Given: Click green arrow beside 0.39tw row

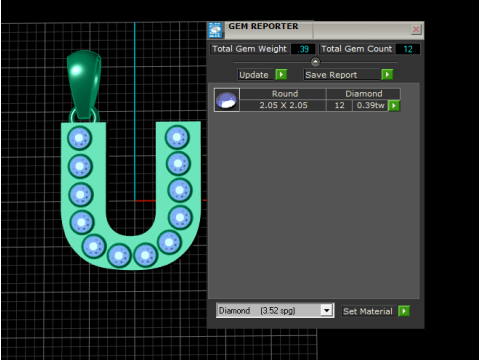Looking at the screenshot, I should 394,106.
